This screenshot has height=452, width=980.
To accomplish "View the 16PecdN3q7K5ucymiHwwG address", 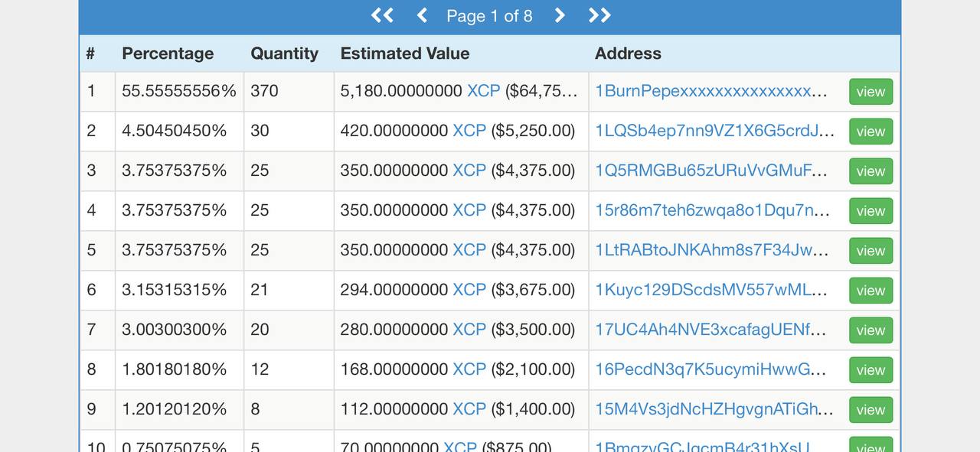I will (871, 370).
